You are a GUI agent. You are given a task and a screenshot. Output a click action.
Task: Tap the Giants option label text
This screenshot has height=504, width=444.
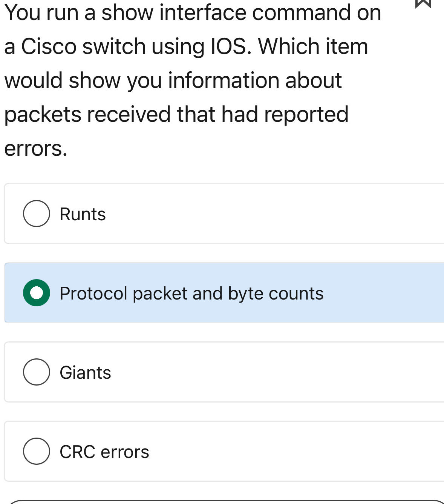85,372
